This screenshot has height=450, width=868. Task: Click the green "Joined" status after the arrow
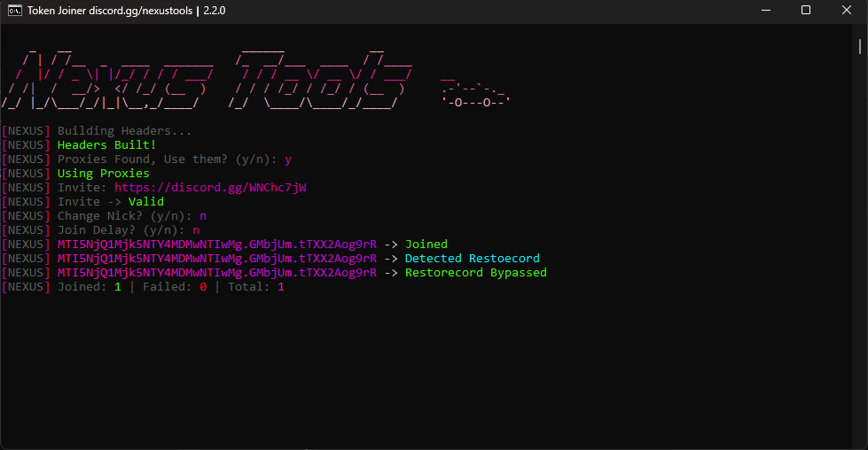426,244
